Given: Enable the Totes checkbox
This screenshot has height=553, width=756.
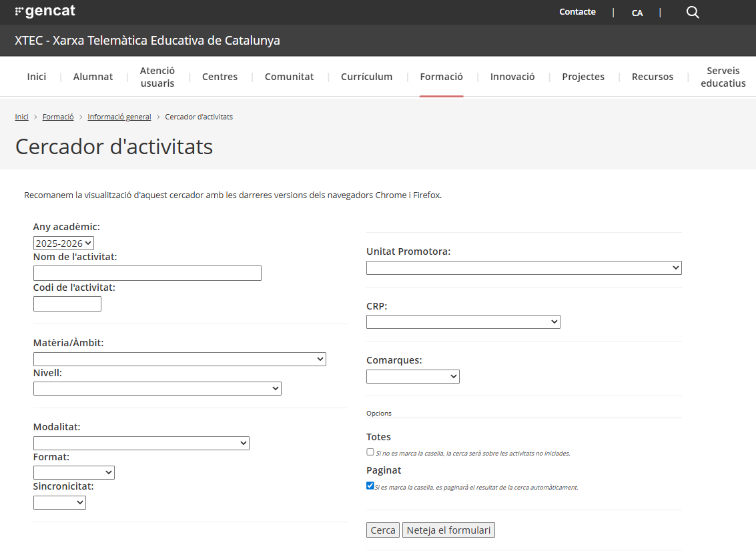Looking at the screenshot, I should 370,452.
